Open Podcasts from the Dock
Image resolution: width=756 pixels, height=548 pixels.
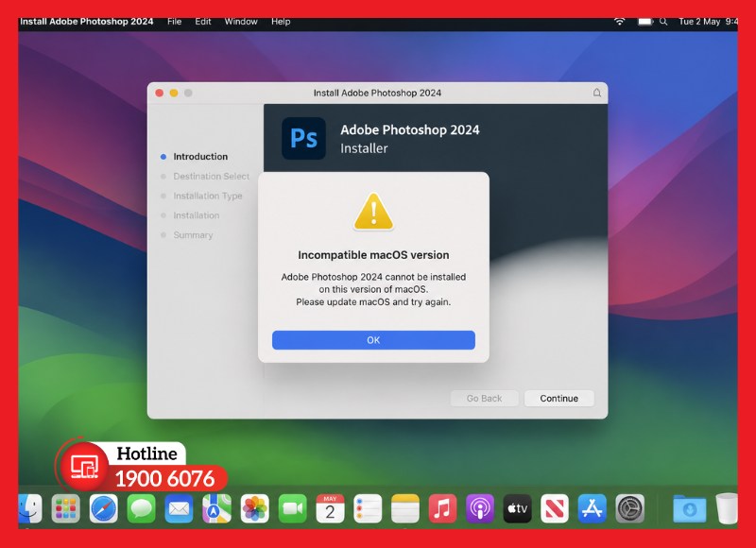click(480, 508)
